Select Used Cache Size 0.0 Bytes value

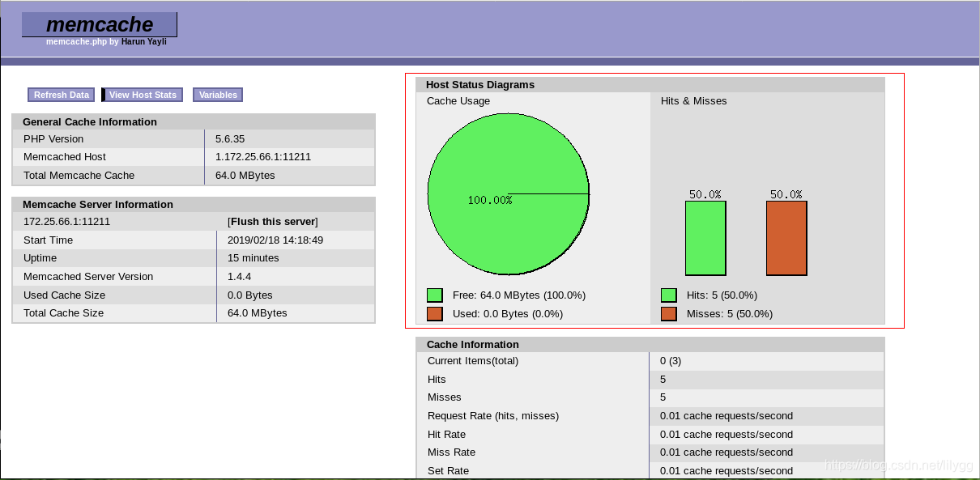(x=250, y=295)
